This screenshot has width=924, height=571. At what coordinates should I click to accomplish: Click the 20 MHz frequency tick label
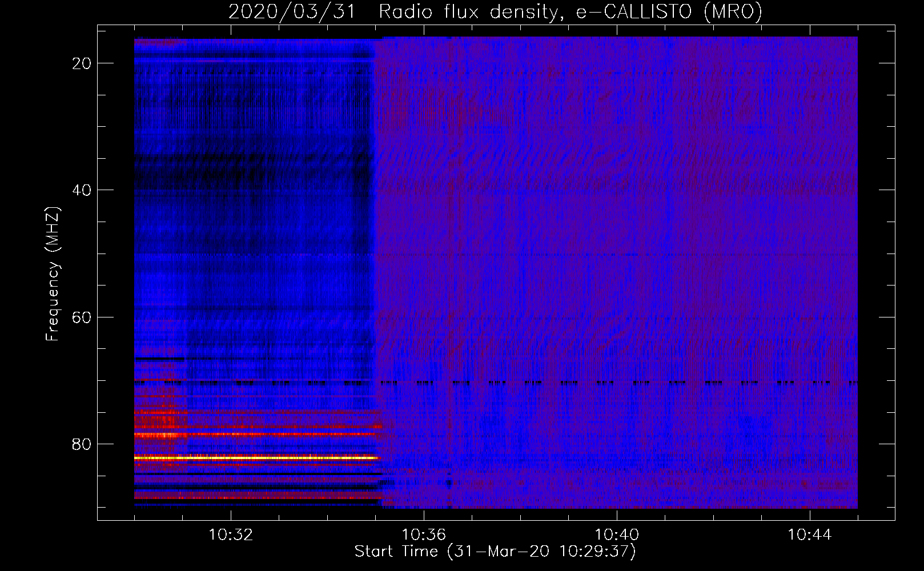coord(82,63)
